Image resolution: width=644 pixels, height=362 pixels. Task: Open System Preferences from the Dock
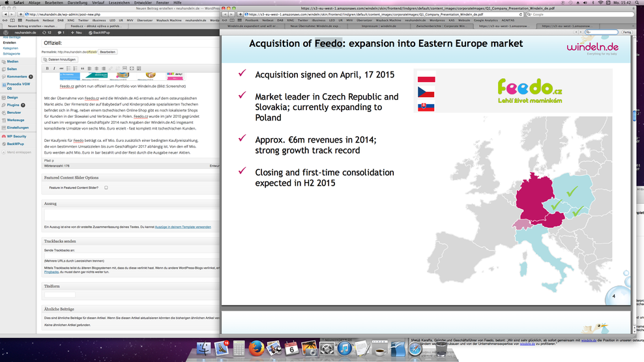pyautogui.click(x=327, y=348)
